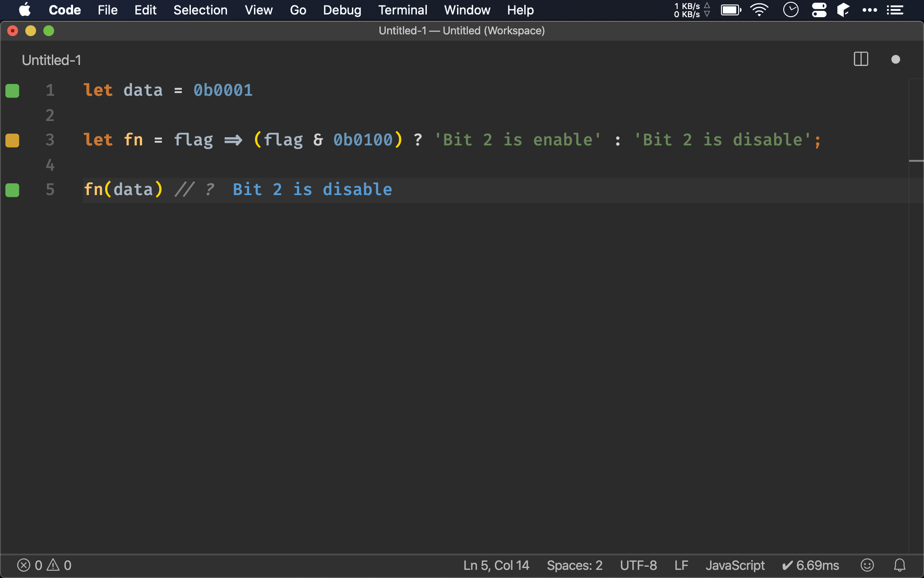Click the Control Center icon

click(x=820, y=10)
